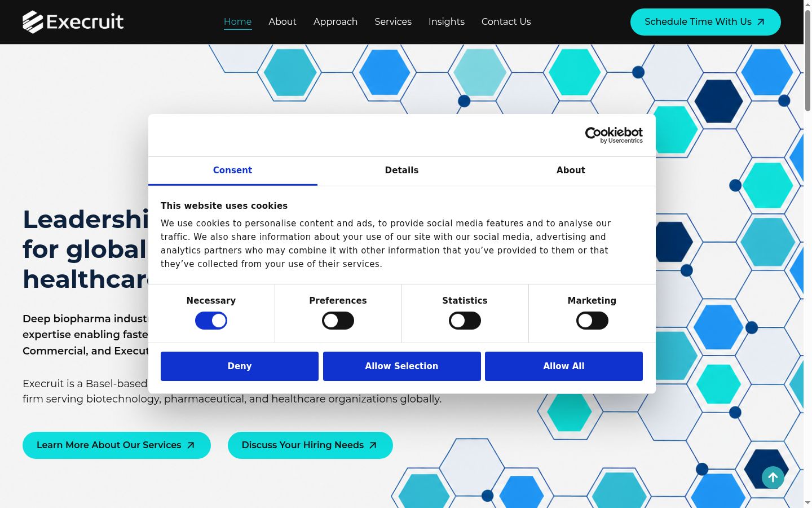Click the Allow Selection button
812x508 pixels.
click(x=401, y=366)
